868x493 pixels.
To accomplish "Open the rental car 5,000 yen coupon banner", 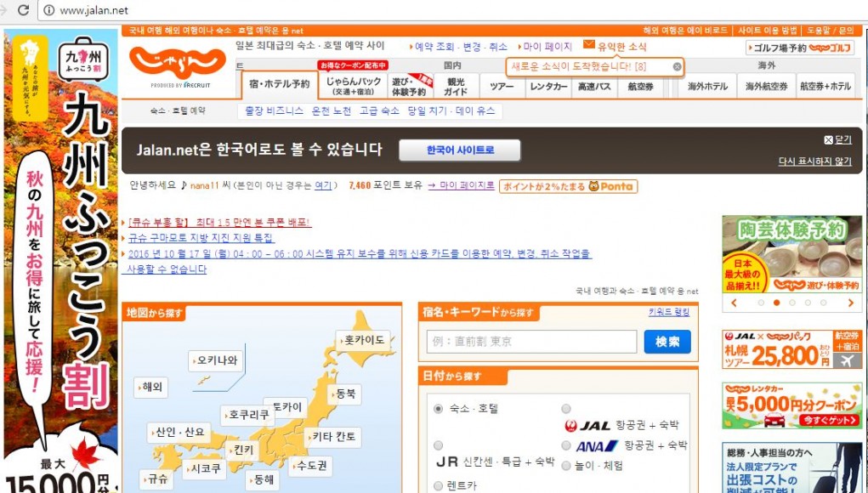I will [792, 405].
